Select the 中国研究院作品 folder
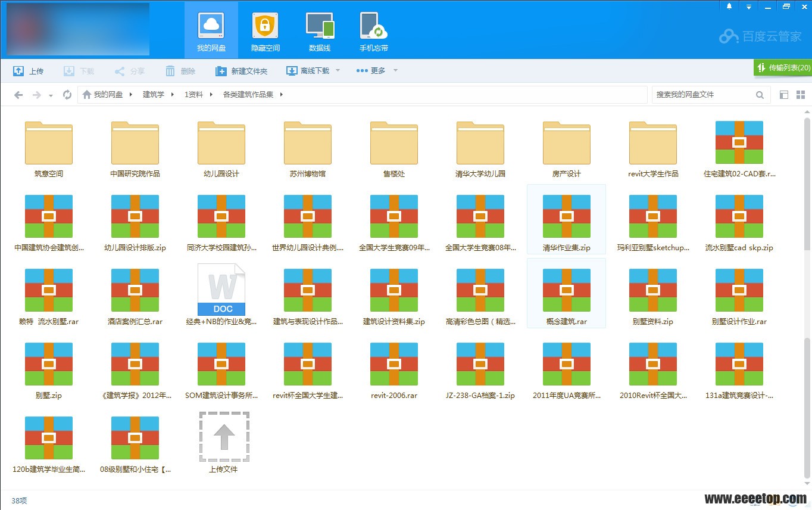812x510 pixels. [x=135, y=149]
